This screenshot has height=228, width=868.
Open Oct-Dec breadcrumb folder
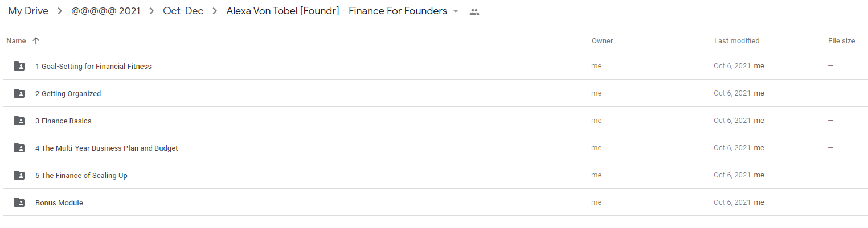[183, 11]
